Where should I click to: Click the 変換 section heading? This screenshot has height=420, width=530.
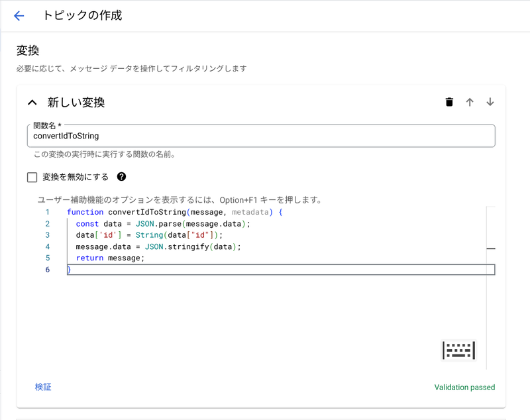click(28, 51)
